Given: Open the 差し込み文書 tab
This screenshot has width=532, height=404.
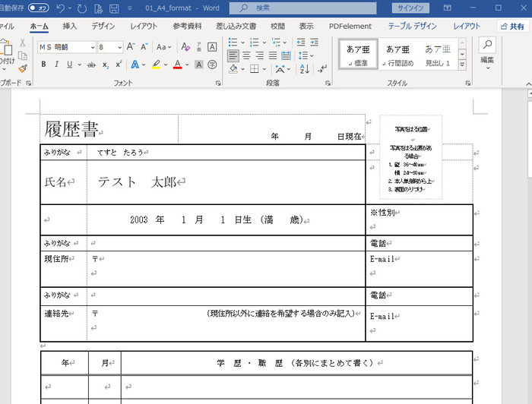Looking at the screenshot, I should click(236, 26).
